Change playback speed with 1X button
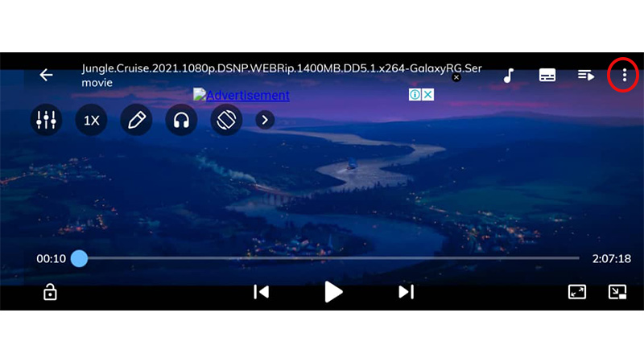The image size is (644, 362). click(91, 120)
